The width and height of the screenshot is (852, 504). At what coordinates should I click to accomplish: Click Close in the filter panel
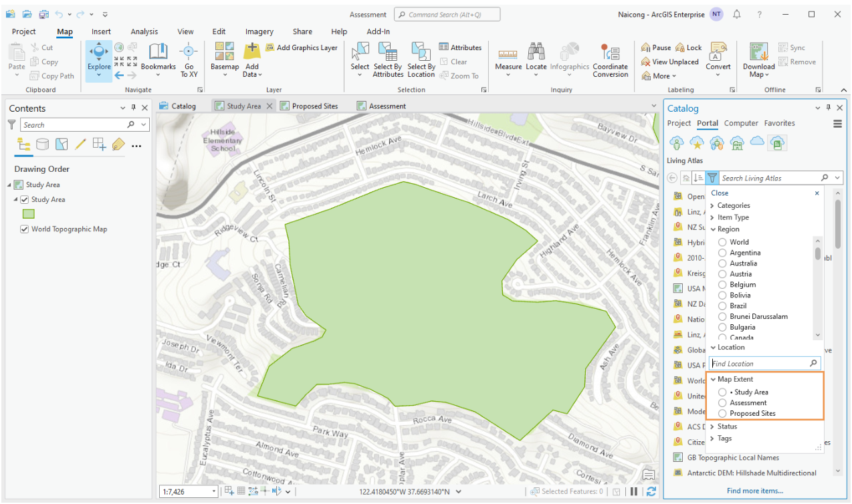point(720,193)
